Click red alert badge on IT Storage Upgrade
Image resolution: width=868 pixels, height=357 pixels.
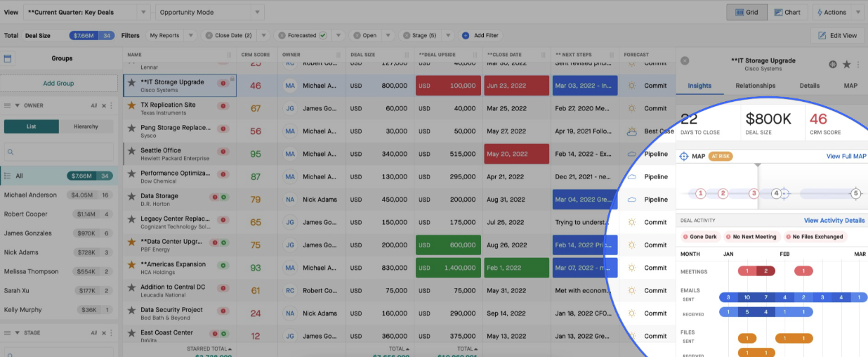[x=223, y=83]
